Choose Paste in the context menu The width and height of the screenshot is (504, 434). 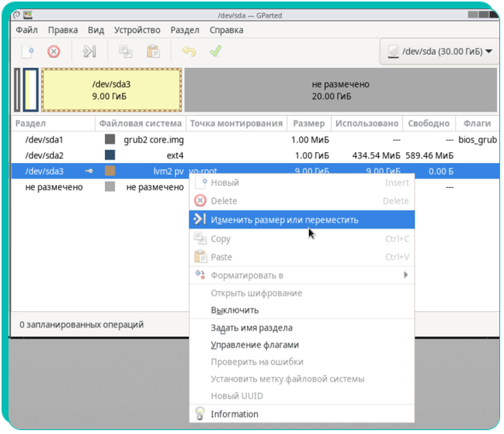point(302,257)
